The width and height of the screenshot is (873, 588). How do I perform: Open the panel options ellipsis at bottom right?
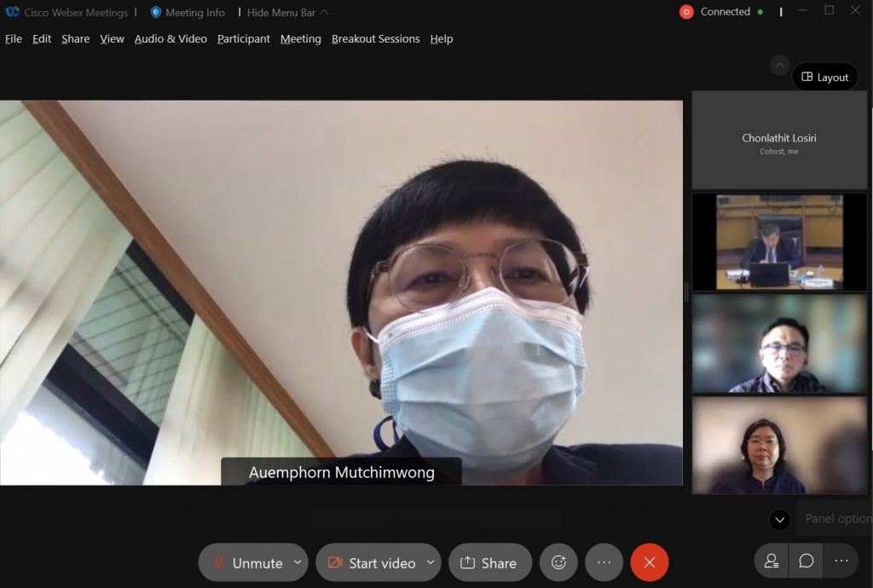(841, 561)
